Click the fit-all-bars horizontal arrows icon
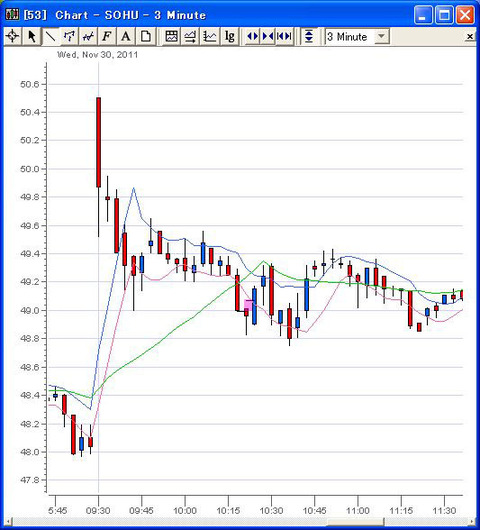 click(x=284, y=36)
